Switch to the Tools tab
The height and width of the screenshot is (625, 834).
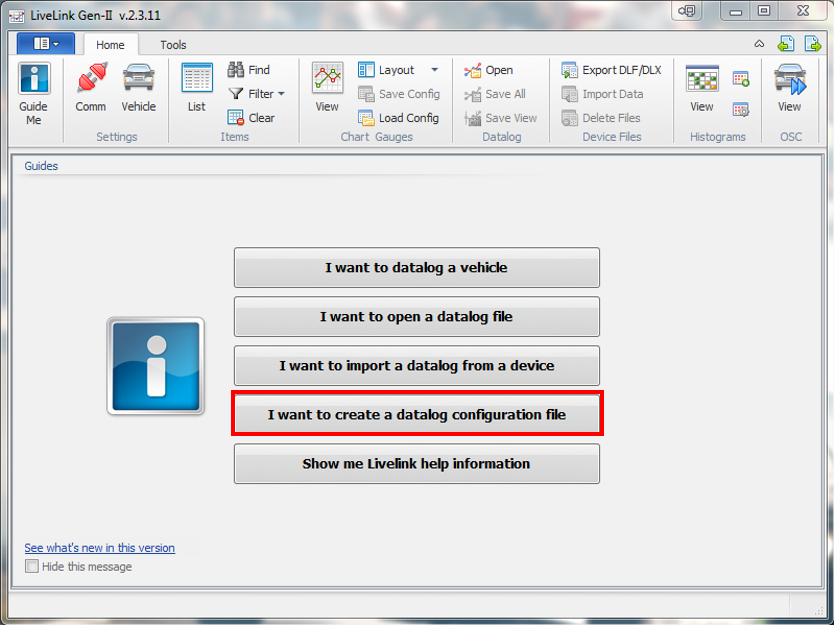pos(173,45)
